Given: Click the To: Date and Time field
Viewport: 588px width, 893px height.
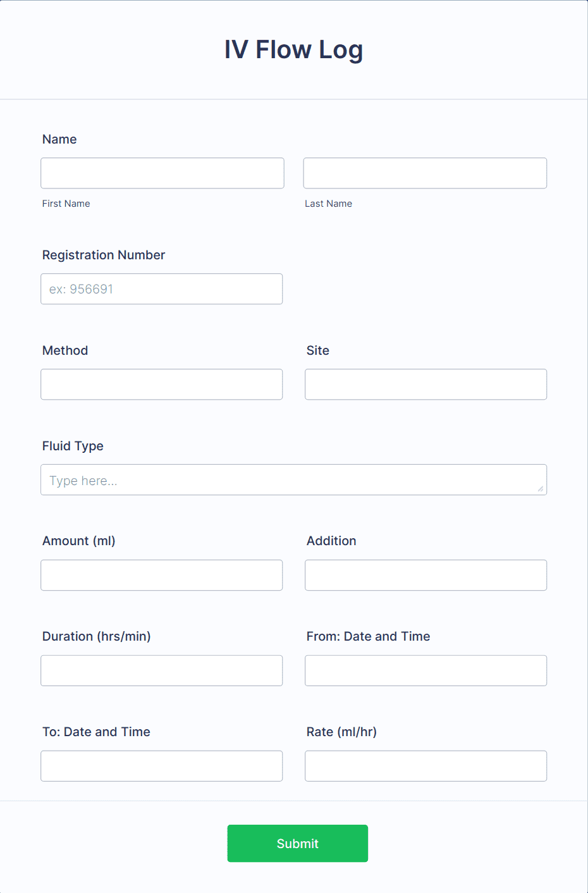Looking at the screenshot, I should (161, 766).
